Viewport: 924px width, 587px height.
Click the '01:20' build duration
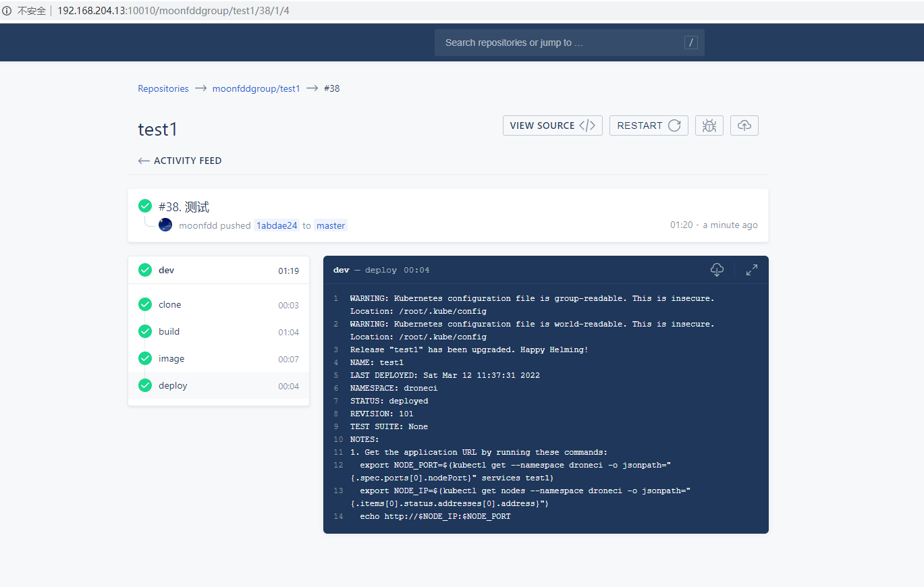[681, 225]
